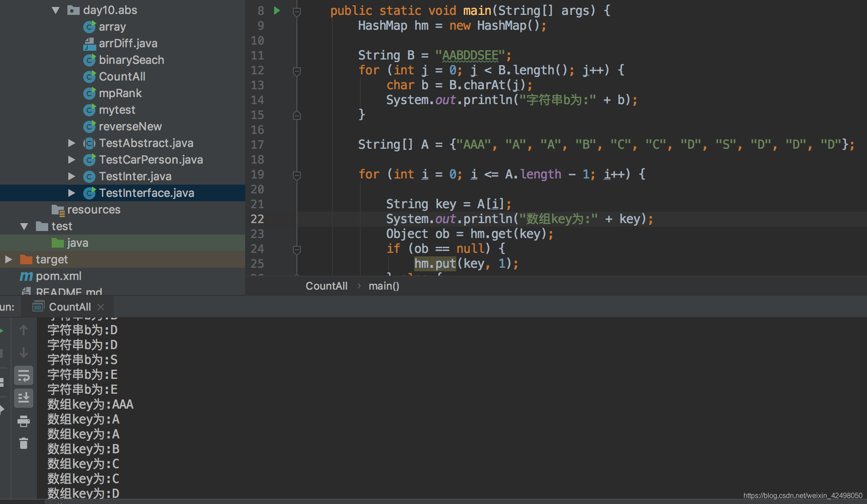
Task: Toggle code fold marker at line 12
Action: click(x=296, y=70)
